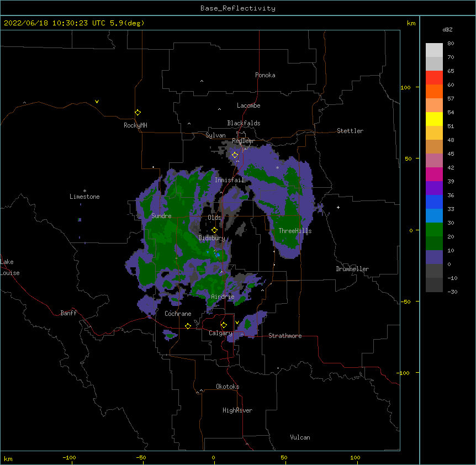Click the Stettler label

(350, 131)
